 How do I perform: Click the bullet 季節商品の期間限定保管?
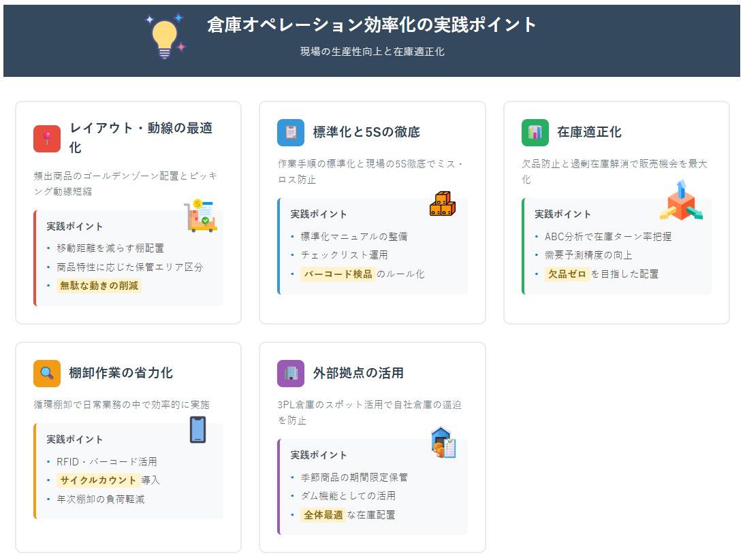(x=354, y=478)
